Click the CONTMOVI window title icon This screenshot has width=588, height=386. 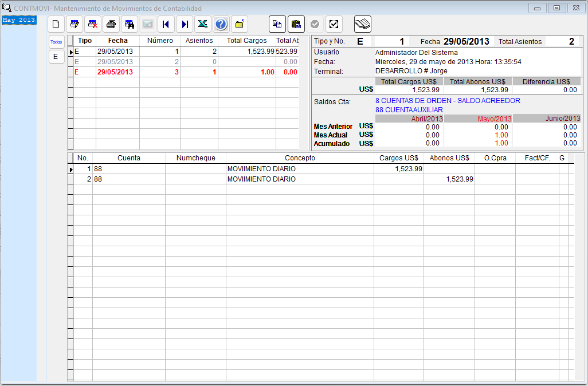tap(6, 8)
